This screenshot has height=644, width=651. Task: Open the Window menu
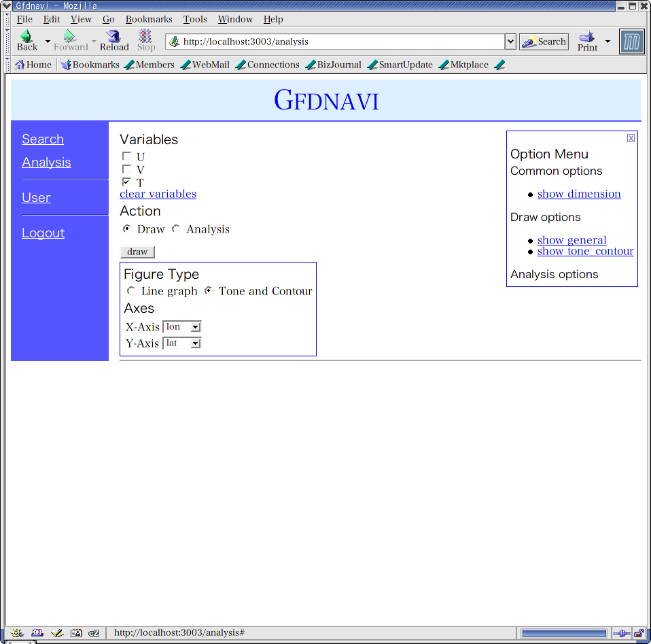(x=235, y=19)
